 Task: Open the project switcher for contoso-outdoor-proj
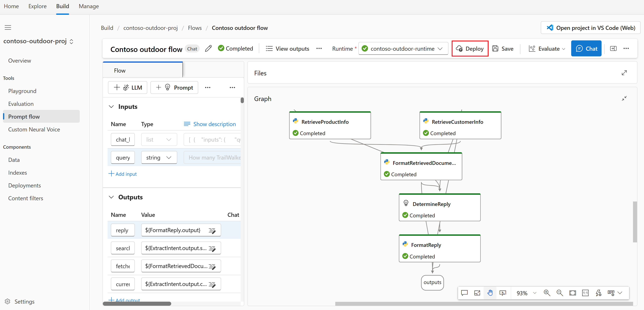click(72, 41)
